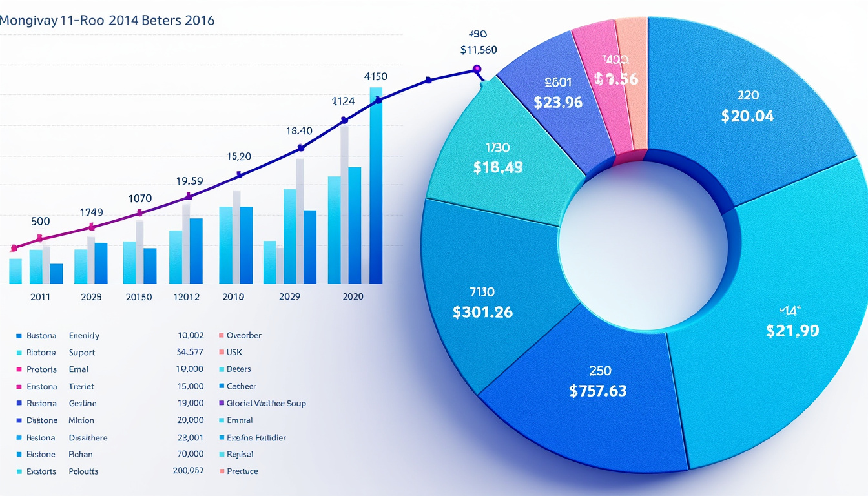Select the $18.45 teal donut segment
The width and height of the screenshot is (868, 496).
(x=497, y=161)
